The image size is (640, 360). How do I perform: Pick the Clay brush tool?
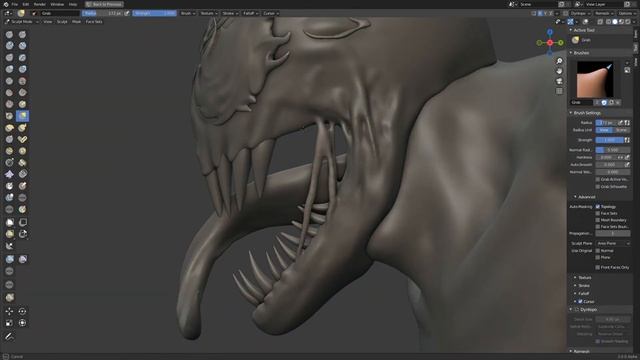tap(9, 46)
